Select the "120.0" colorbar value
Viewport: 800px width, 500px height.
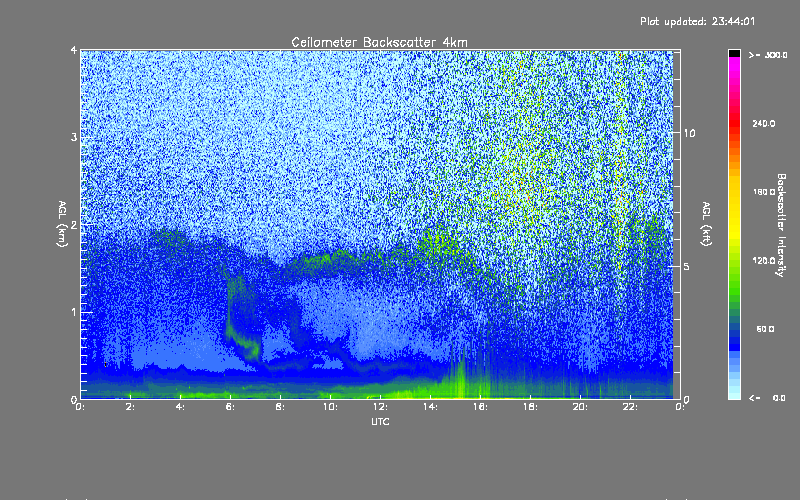click(764, 260)
